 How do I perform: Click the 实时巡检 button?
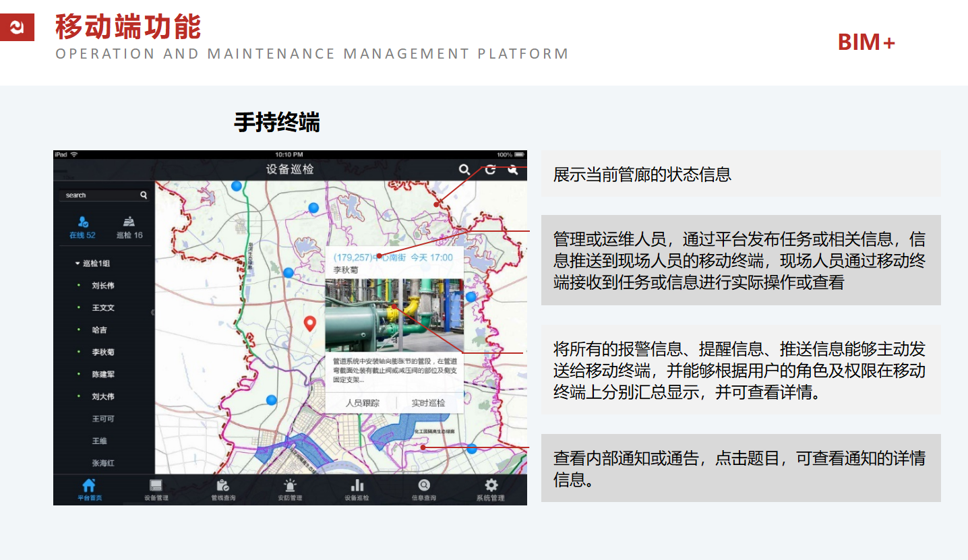click(x=428, y=403)
